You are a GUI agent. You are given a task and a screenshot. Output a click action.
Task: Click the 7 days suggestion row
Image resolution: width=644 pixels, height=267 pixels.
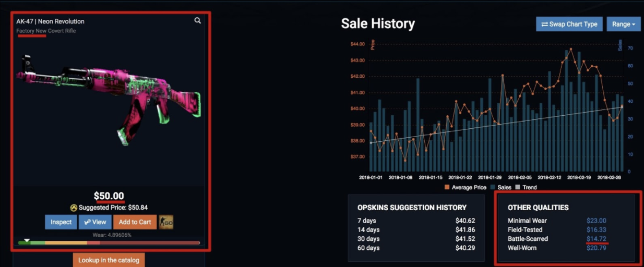[x=416, y=221]
